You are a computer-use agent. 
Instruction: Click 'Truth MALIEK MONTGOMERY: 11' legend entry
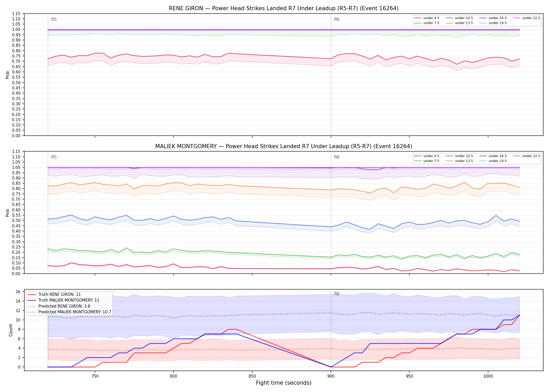pos(63,300)
